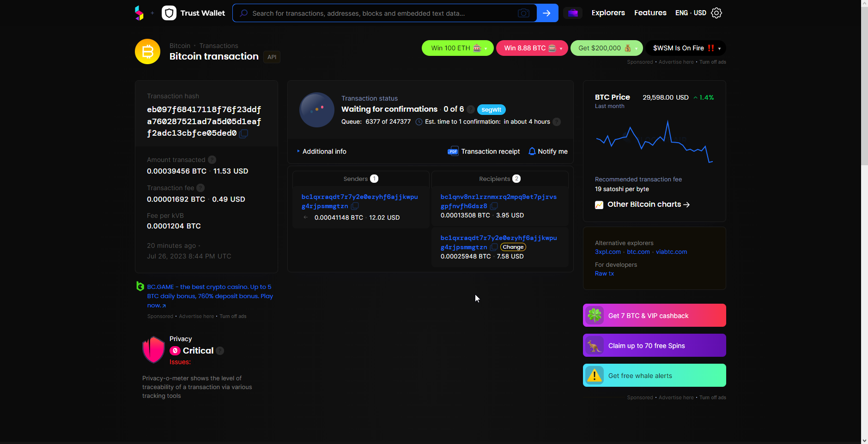Click the purple portfolio briefcase icon

(573, 13)
